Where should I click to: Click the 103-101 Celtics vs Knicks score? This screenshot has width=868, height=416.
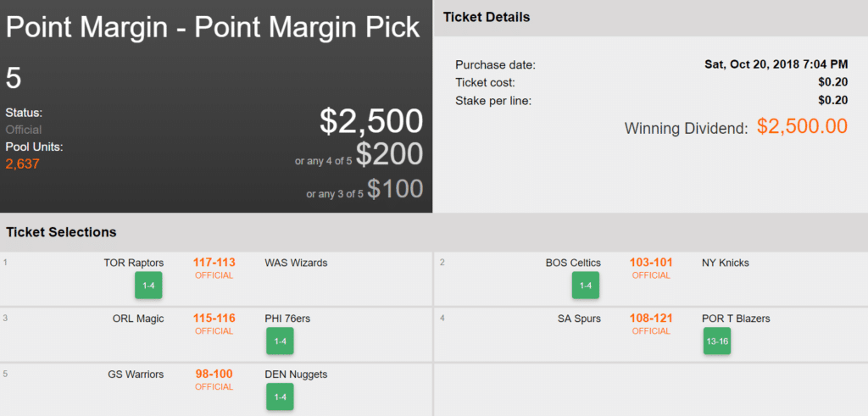(x=651, y=263)
